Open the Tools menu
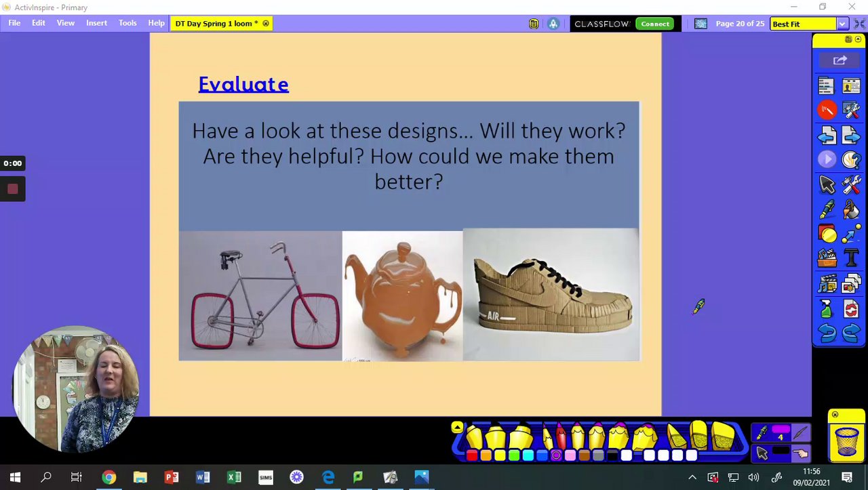868x490 pixels. tap(127, 23)
